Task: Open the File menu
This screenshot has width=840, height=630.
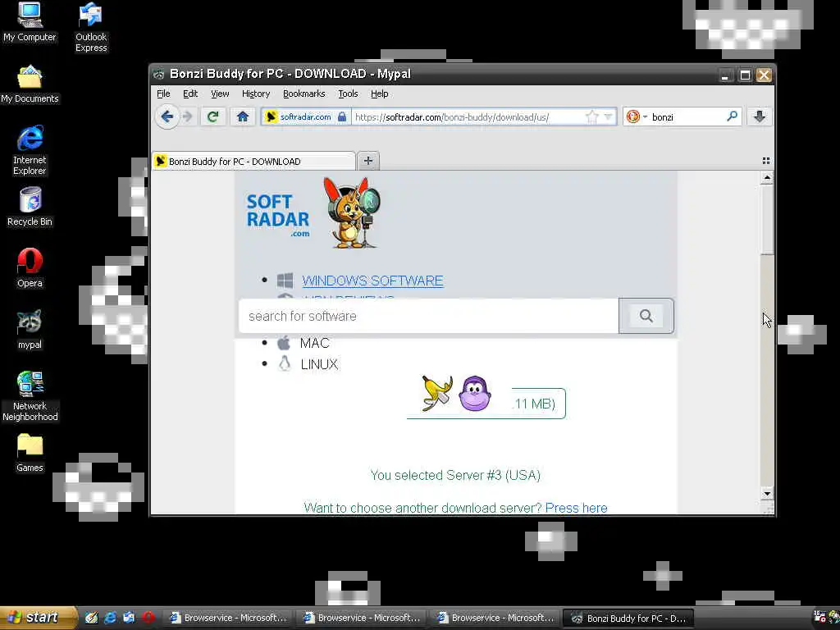Action: click(163, 94)
